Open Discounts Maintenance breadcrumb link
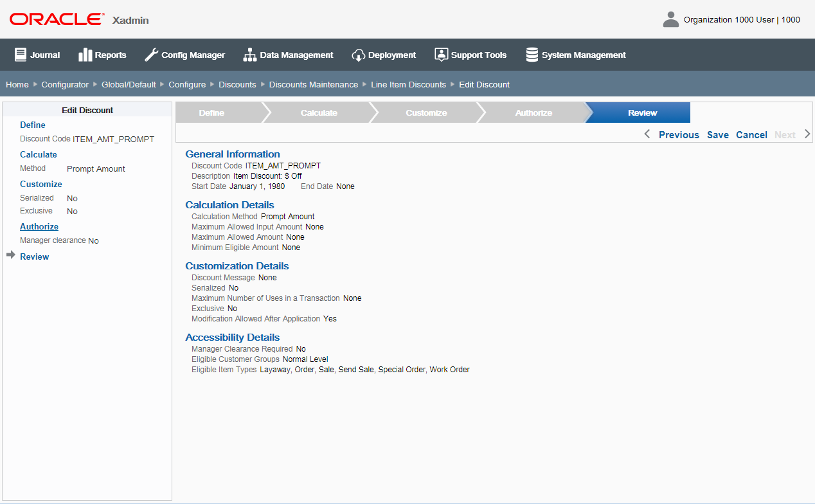Screen dimensions: 815x504 314,84
